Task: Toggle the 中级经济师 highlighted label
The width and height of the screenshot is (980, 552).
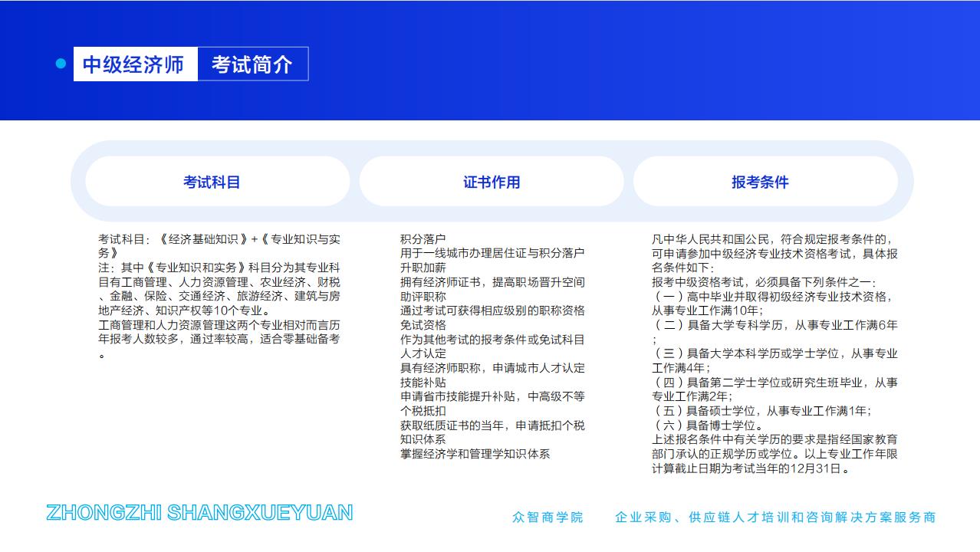Action: tap(134, 64)
